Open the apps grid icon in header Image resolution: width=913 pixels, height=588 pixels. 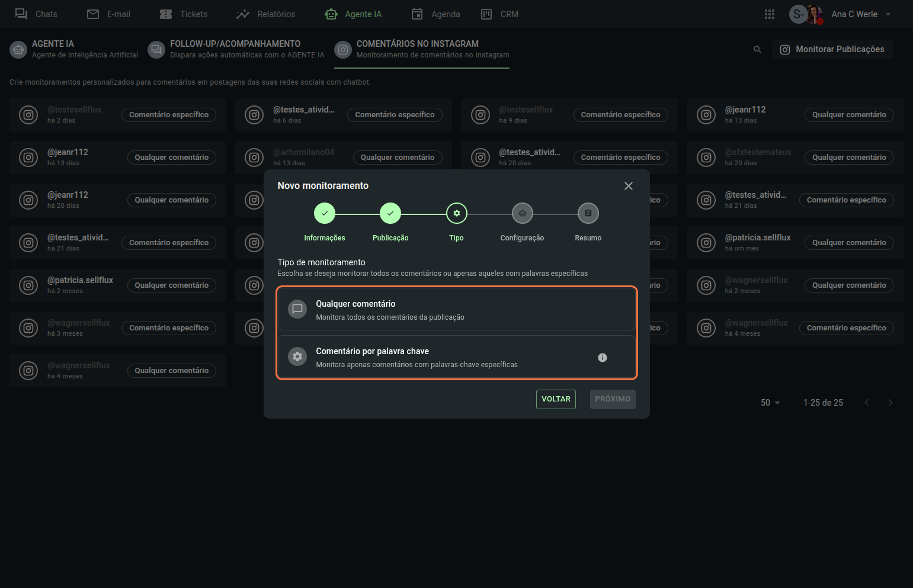pyautogui.click(x=769, y=14)
